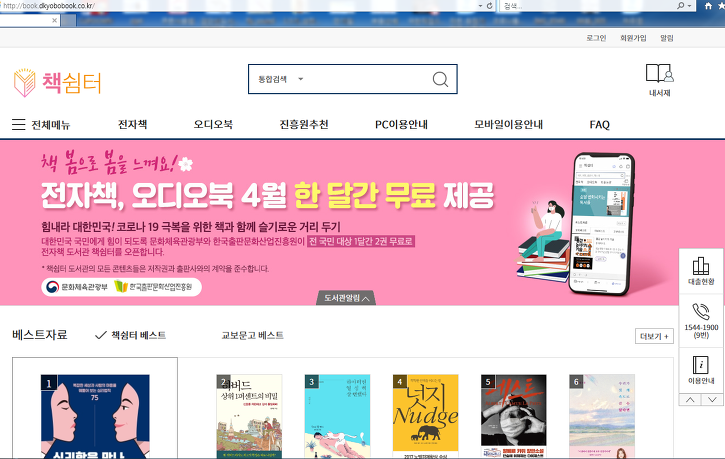Click the 회원가입 link

633,38
